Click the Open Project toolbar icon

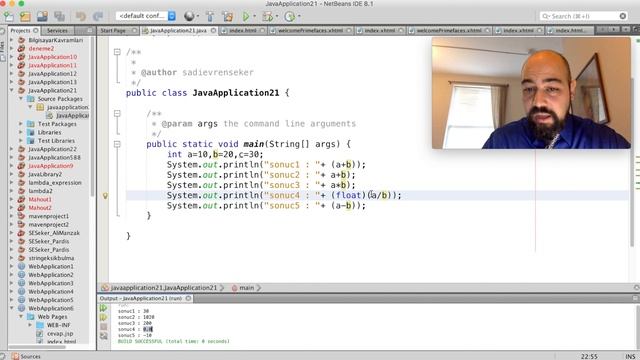(x=42, y=16)
